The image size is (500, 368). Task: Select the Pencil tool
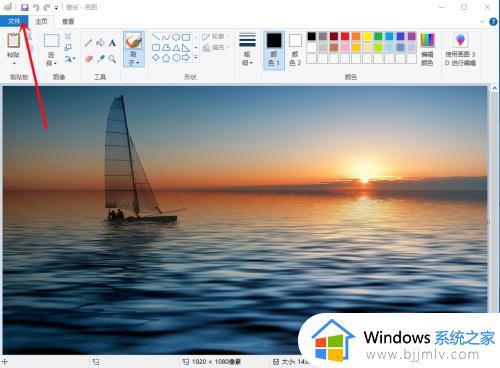[x=88, y=43]
